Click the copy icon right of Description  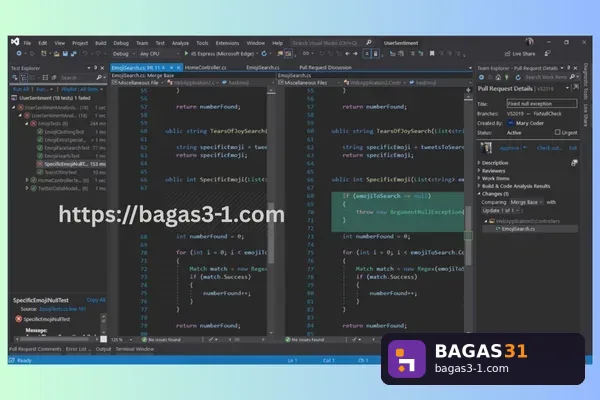(x=574, y=163)
